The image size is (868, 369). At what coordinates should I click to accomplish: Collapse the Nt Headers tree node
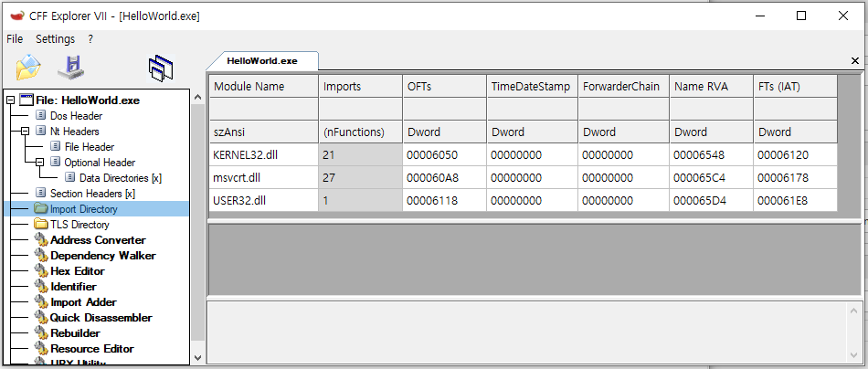(25, 132)
